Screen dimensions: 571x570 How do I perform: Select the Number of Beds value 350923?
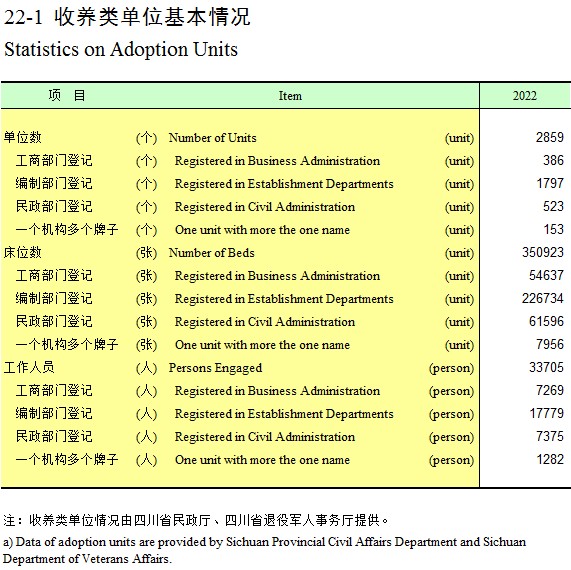543,252
